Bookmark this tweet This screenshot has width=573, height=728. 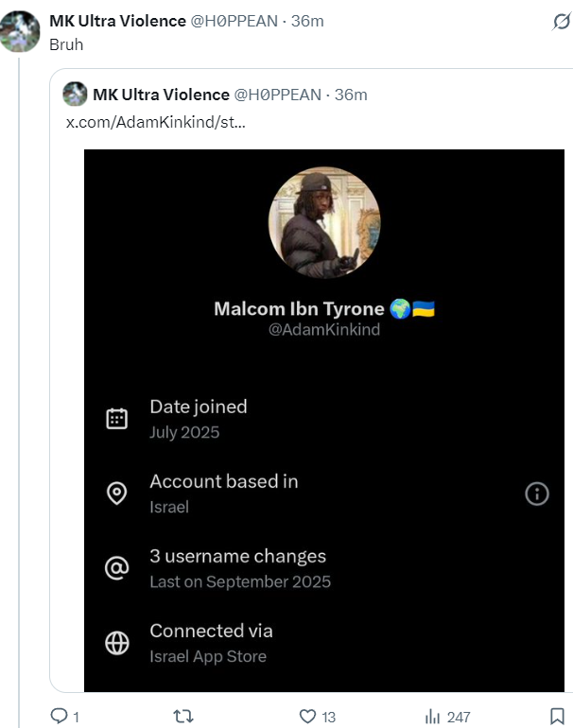(x=557, y=717)
